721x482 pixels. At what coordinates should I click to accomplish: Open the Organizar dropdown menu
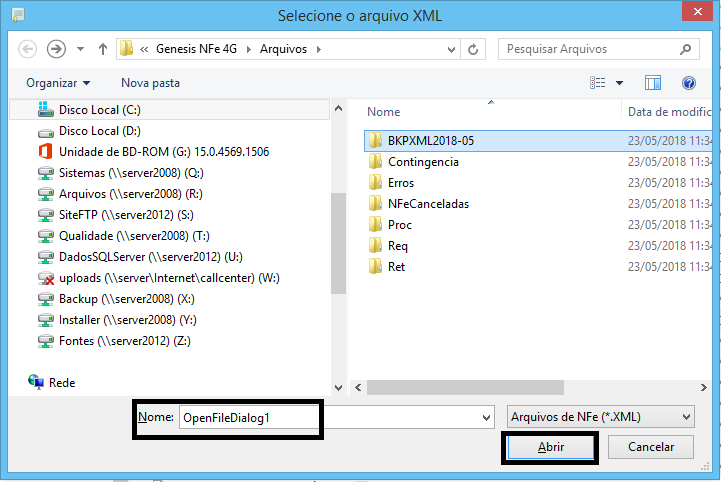pyautogui.click(x=58, y=83)
